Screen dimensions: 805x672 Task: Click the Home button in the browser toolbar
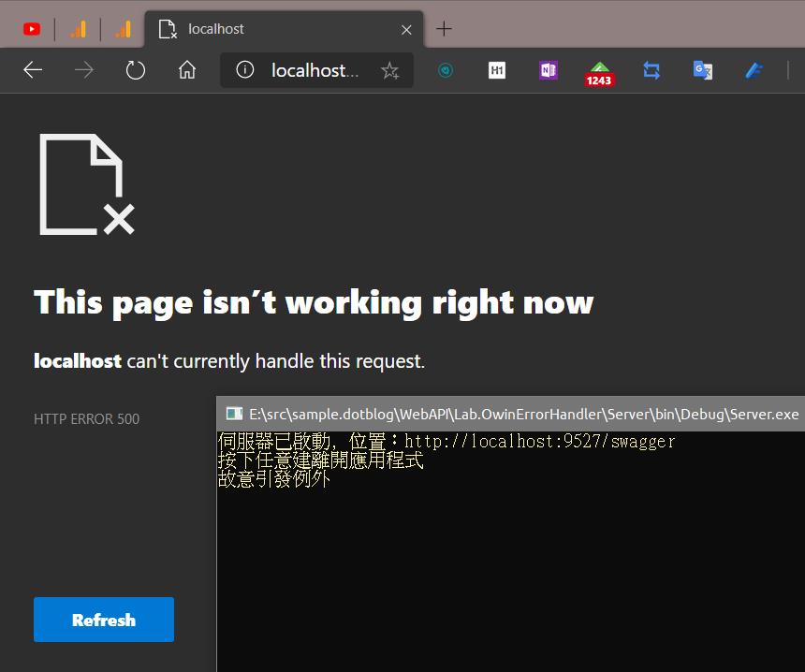coord(186,70)
